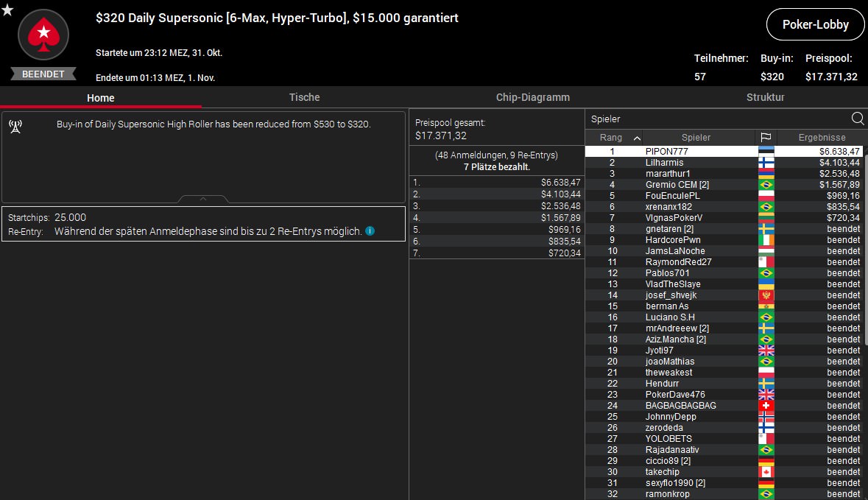Sort by the Ergebnisse column header
This screenshot has height=500, width=868.
(822, 137)
